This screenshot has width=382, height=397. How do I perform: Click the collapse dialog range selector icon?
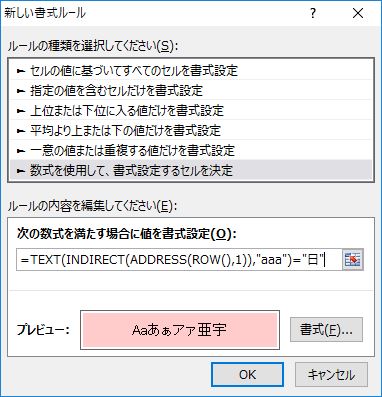coord(353,259)
